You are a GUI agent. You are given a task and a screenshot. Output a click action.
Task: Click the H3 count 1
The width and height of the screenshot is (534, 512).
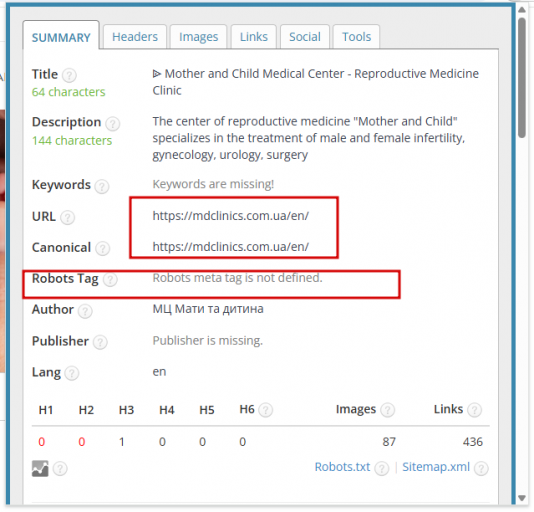coord(122,442)
